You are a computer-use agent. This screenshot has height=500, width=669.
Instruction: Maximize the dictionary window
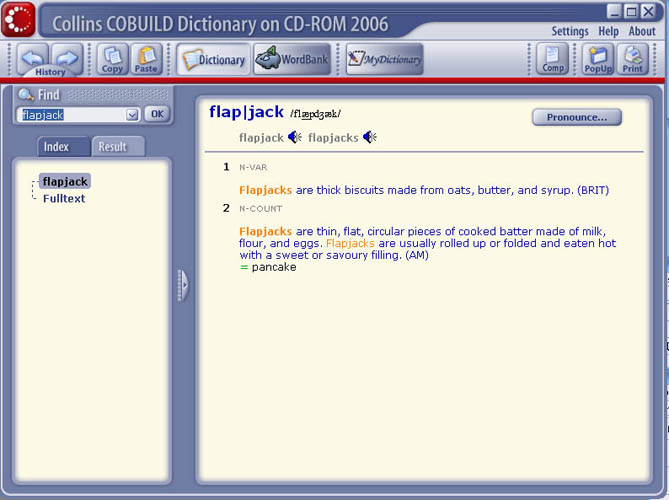click(x=631, y=12)
